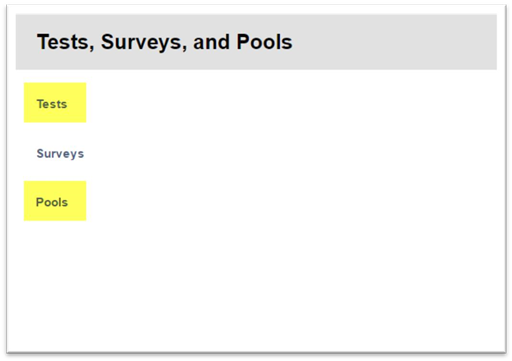Viewport: 512px width, 361px height.
Task: Click the Tests, Surveys, and Pools heading
Action: [x=164, y=42]
